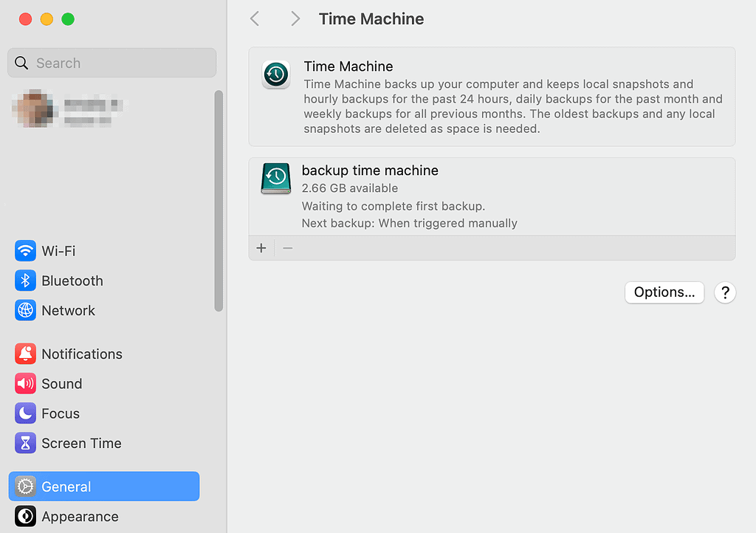Viewport: 756px width, 533px height.
Task: Click the sidebar scrollbar
Action: [x=219, y=201]
